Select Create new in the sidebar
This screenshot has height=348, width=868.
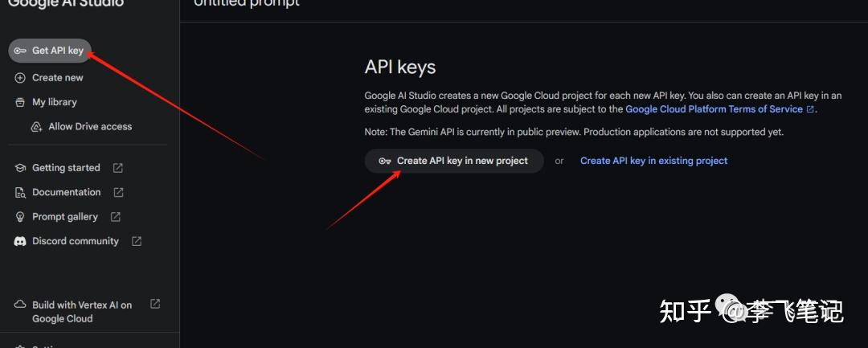point(57,78)
